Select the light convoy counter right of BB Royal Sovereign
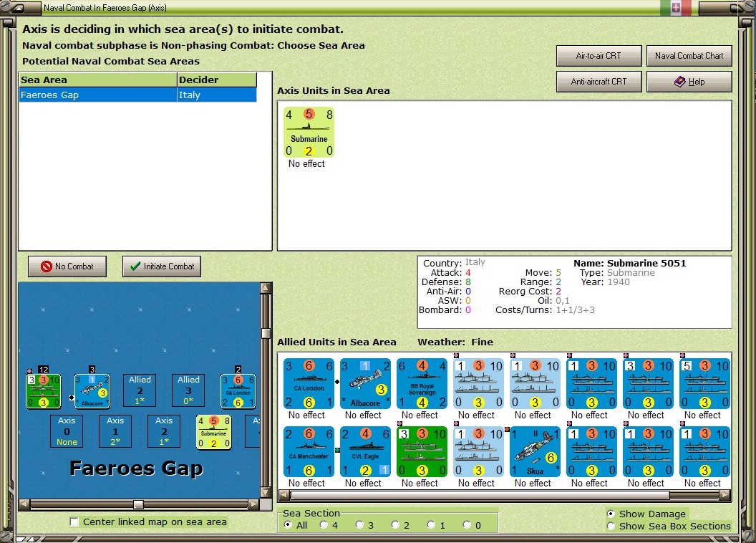The image size is (756, 543). pyautogui.click(x=478, y=383)
